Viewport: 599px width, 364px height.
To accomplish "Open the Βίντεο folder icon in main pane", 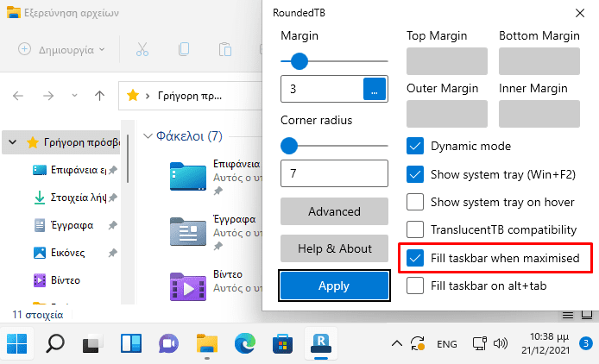I will pyautogui.click(x=188, y=286).
